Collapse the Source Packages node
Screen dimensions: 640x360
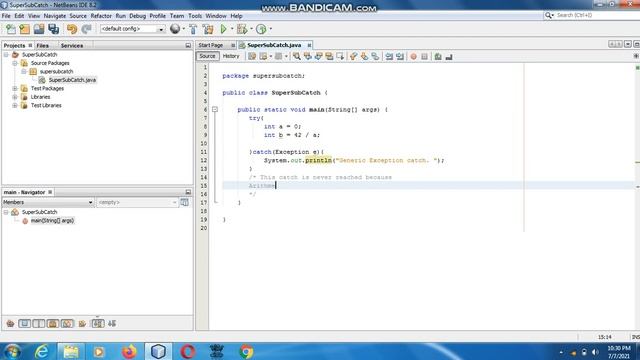15,63
